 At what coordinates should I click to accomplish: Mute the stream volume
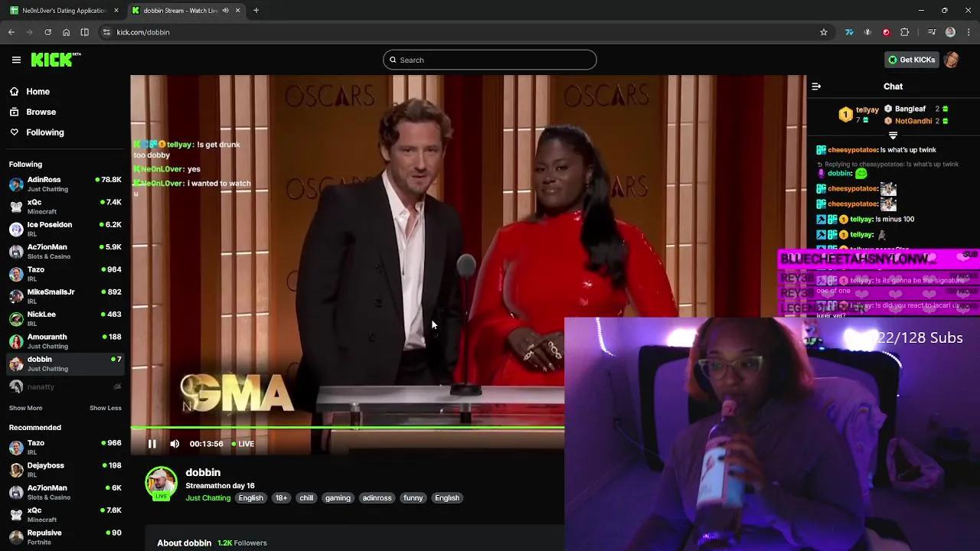click(175, 444)
